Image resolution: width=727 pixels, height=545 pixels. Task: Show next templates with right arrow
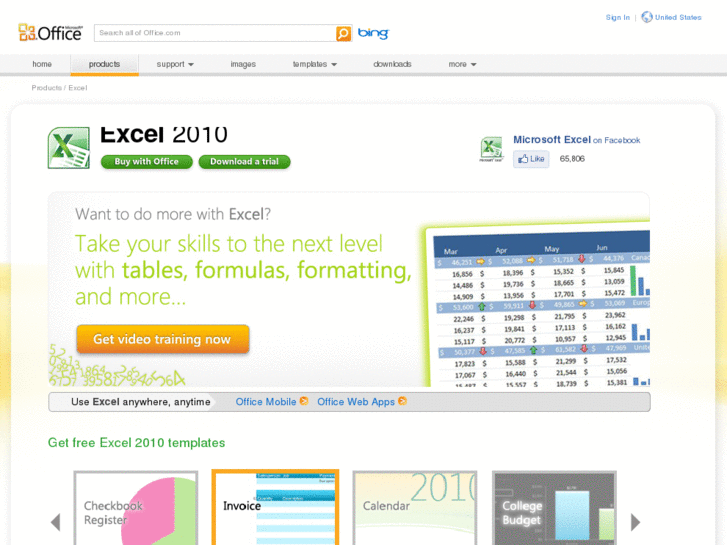pyautogui.click(x=635, y=522)
